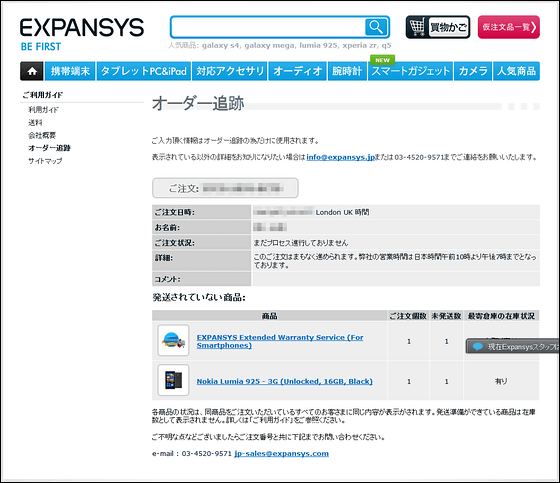Open サイトマップ in the sidebar
This screenshot has width=560, height=483.
[45, 161]
